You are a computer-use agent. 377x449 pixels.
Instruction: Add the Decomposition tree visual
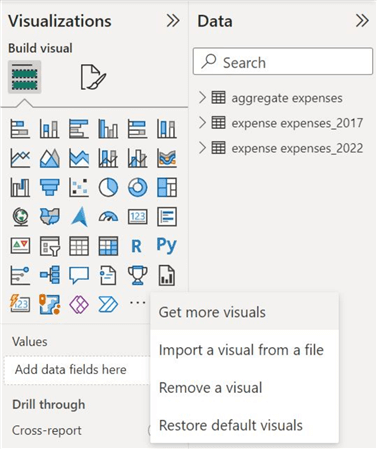click(49, 275)
